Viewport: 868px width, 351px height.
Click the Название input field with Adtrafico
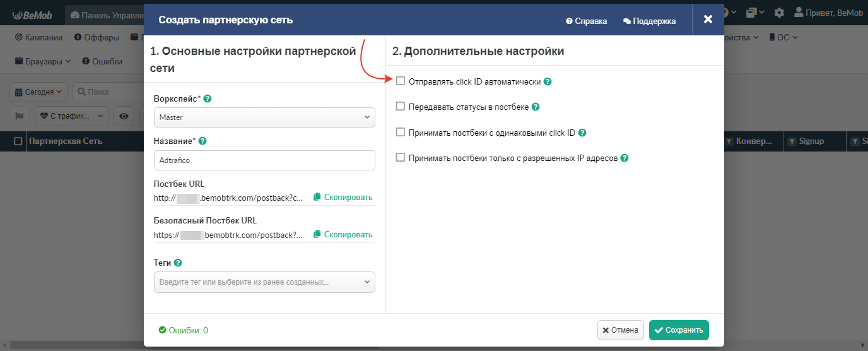point(264,160)
